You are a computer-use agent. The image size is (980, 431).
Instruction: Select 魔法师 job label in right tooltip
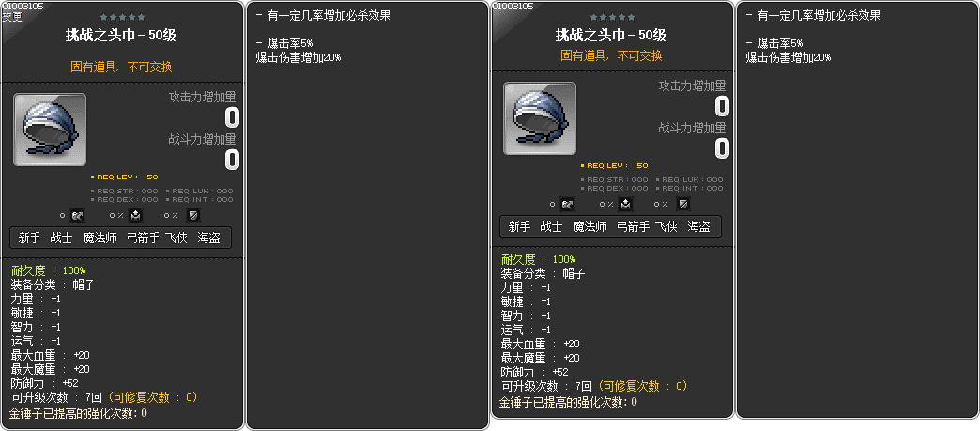590,227
